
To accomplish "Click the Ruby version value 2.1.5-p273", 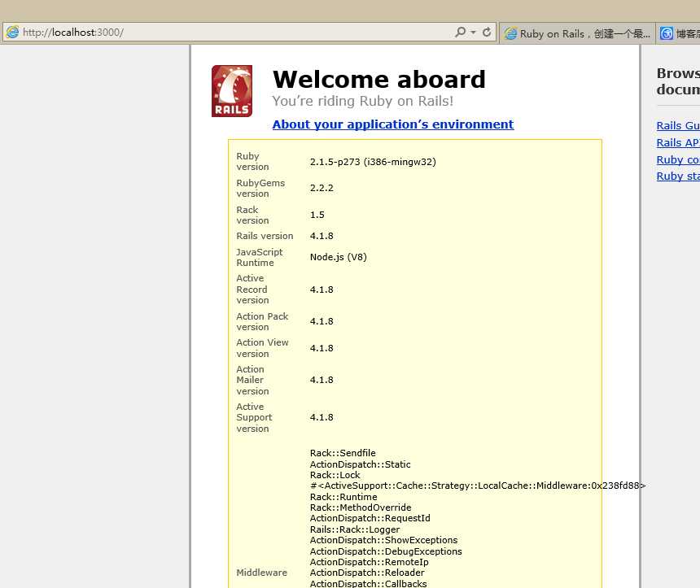I will tap(373, 162).
